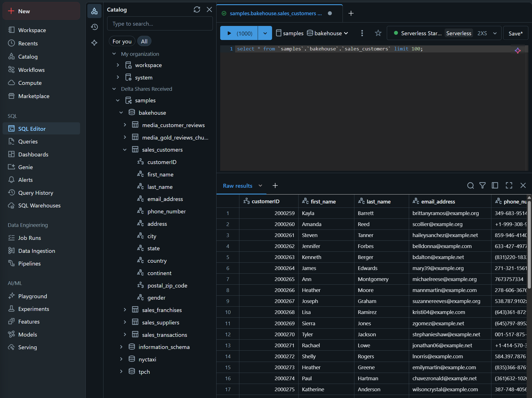Open the results filter funnel icon

[482, 185]
